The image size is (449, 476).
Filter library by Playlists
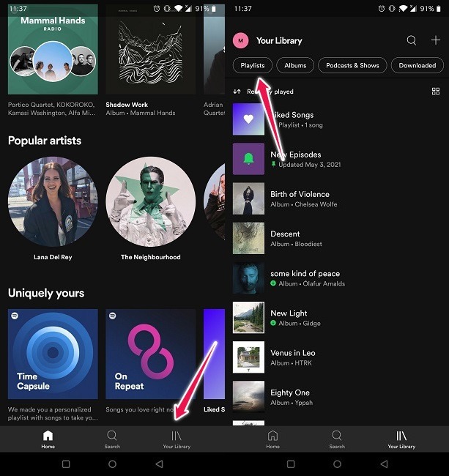253,65
